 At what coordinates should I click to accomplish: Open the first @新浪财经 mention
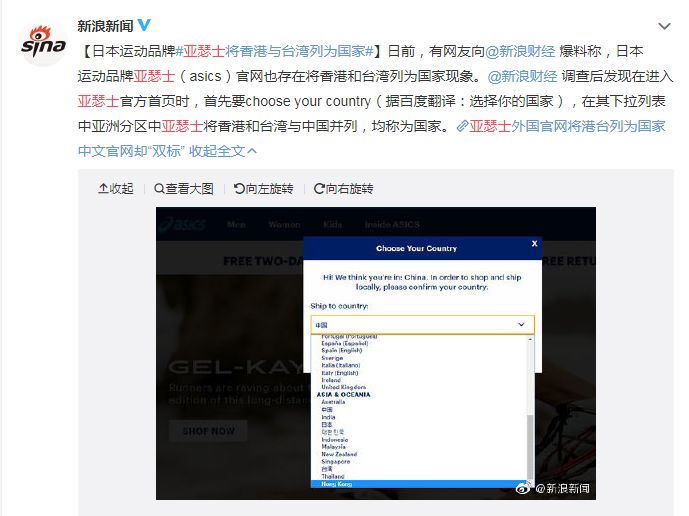(x=520, y=51)
